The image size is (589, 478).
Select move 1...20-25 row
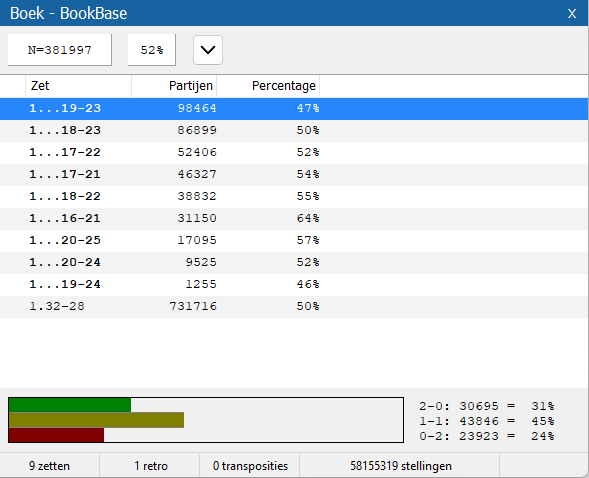coord(294,240)
